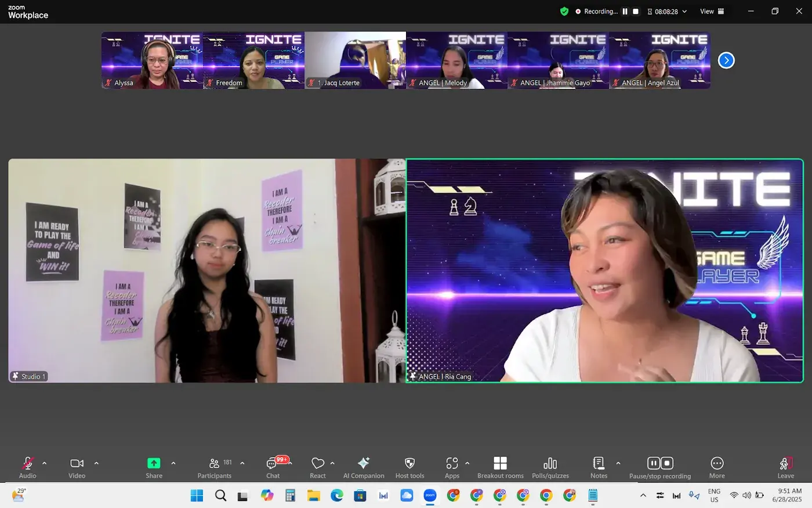Select the ANGEL | Angel Azul thumbnail
The width and height of the screenshot is (812, 508).
(x=659, y=60)
